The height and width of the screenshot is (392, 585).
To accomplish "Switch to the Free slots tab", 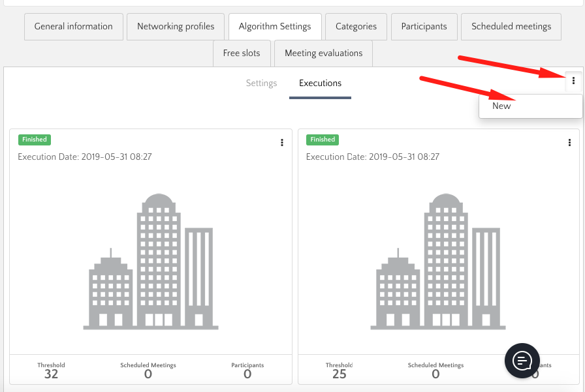I will pyautogui.click(x=242, y=53).
